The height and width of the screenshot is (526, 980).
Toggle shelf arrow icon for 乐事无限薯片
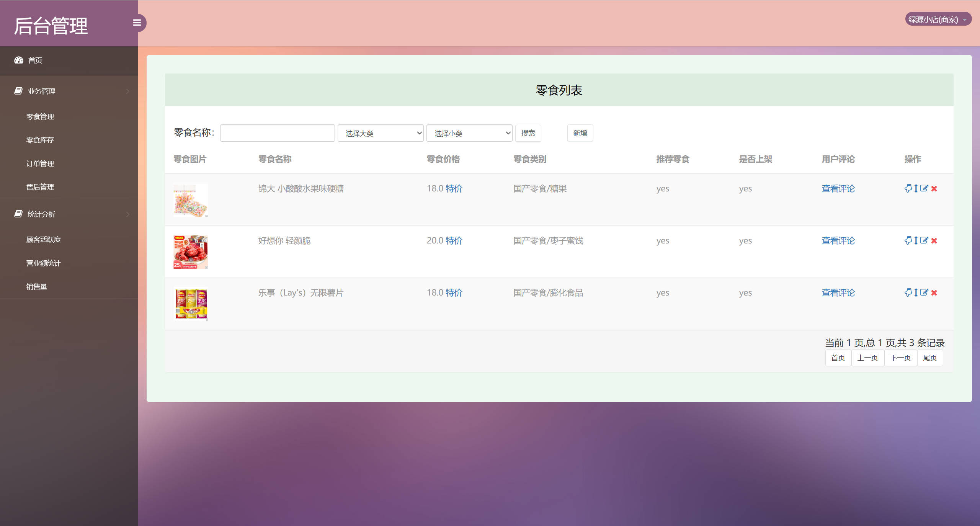coord(916,293)
